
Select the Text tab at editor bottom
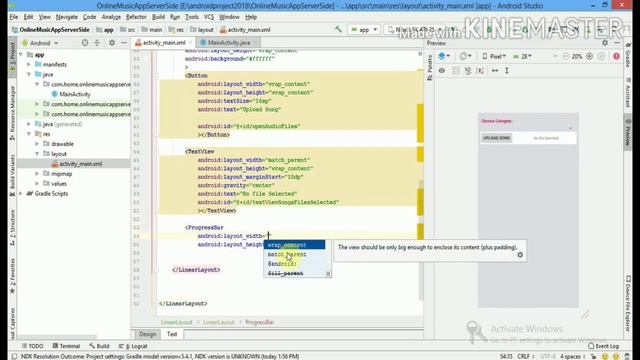click(172, 334)
